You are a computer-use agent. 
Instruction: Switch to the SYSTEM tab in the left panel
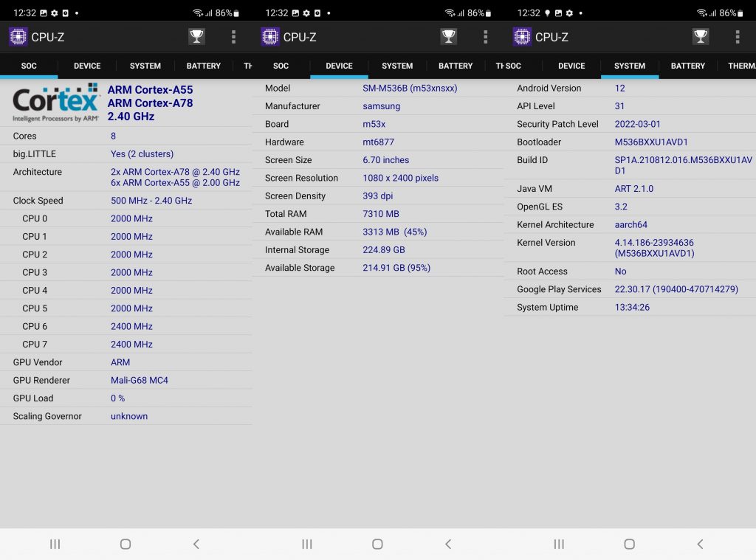(x=145, y=66)
